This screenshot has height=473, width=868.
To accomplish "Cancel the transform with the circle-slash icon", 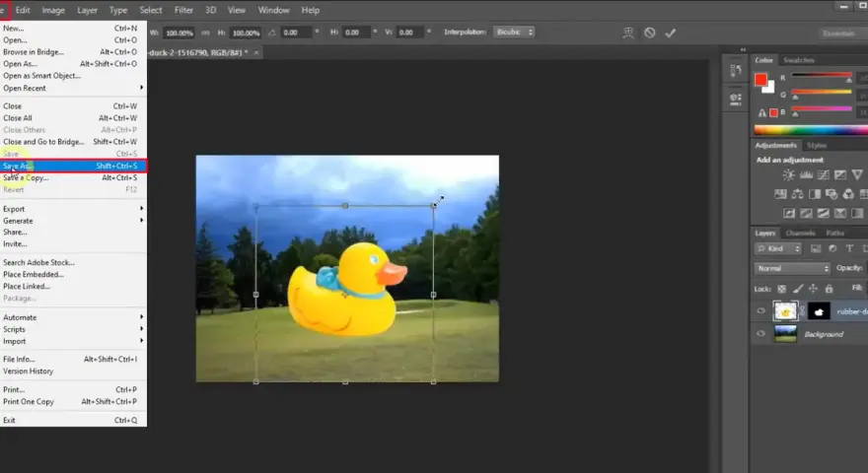I will tap(650, 33).
